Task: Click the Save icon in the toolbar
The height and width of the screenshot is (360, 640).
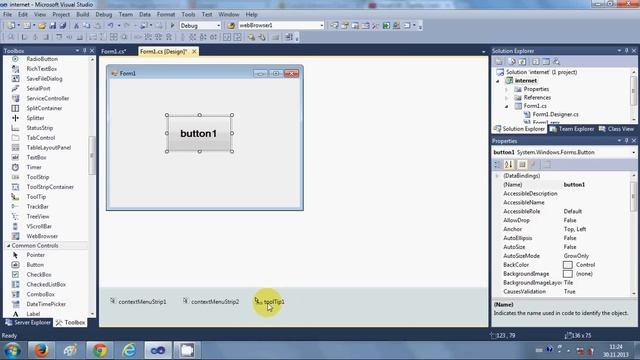Action: (52, 26)
